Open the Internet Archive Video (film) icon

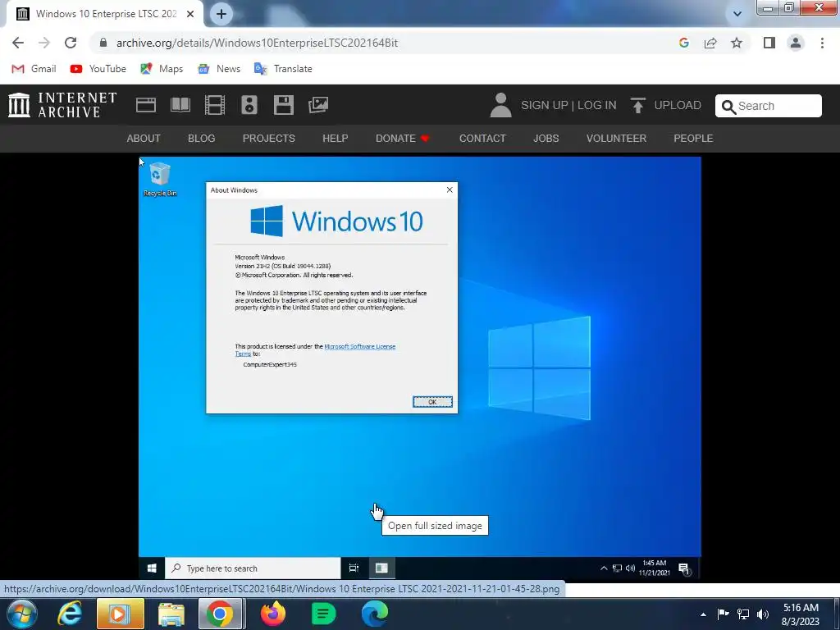(x=215, y=105)
